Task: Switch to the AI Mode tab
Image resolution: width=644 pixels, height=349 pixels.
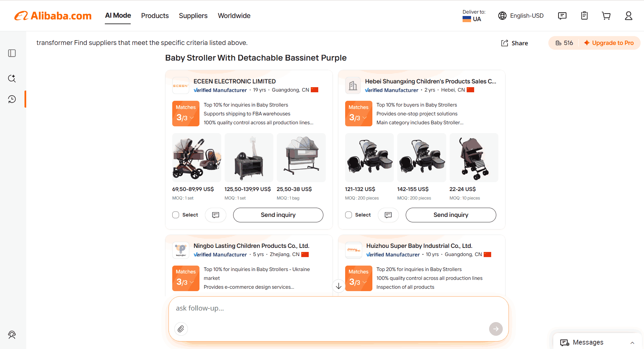Action: point(118,16)
